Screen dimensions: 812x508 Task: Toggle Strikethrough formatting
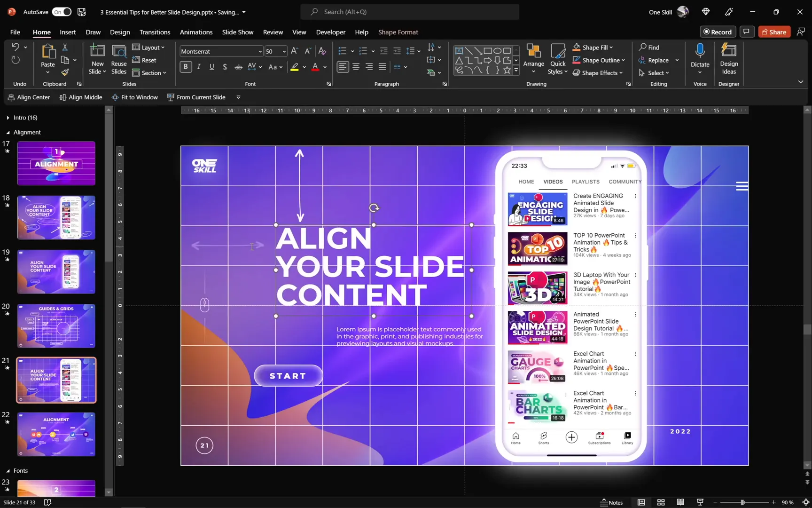[x=238, y=67]
